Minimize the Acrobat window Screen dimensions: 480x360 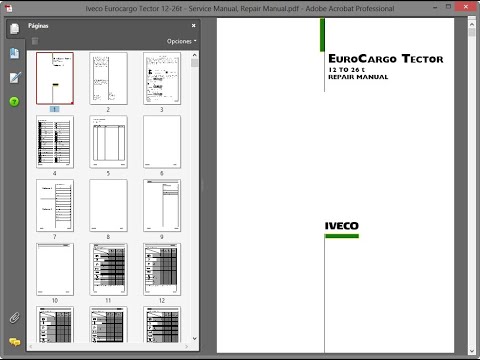[435, 8]
